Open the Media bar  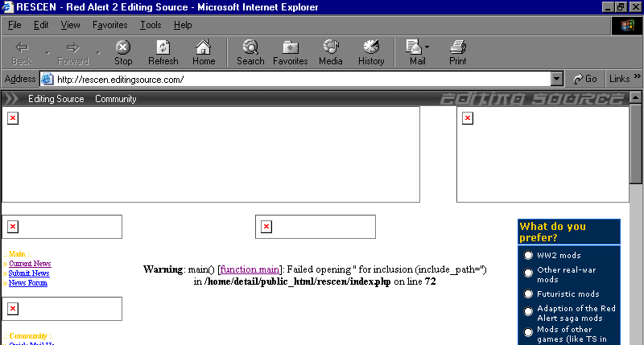click(331, 53)
